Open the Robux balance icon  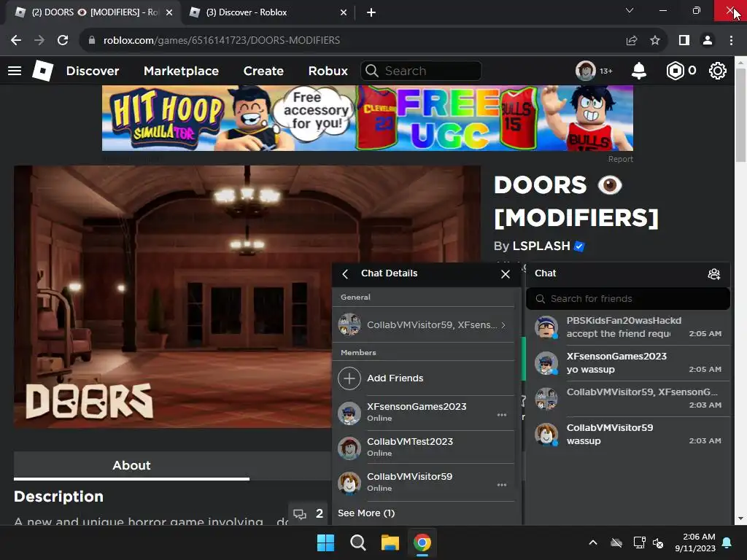coord(675,71)
